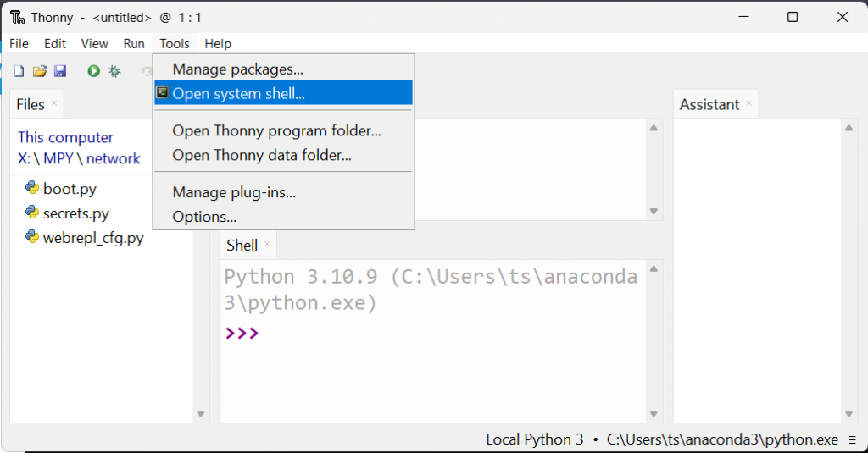Click the This computer link
Viewport: 868px width, 453px height.
pyautogui.click(x=65, y=137)
